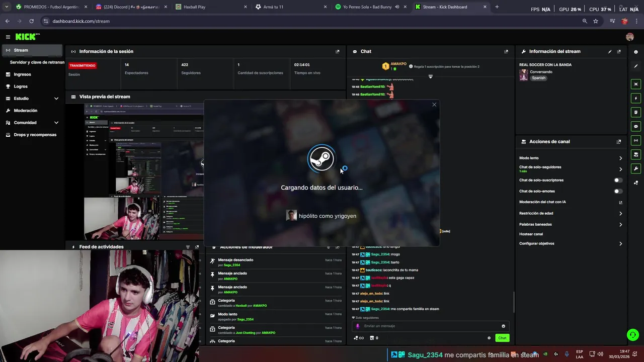Viewport: 644px width, 362px height.
Task: Click the Spanish language tag
Action: [539, 78]
